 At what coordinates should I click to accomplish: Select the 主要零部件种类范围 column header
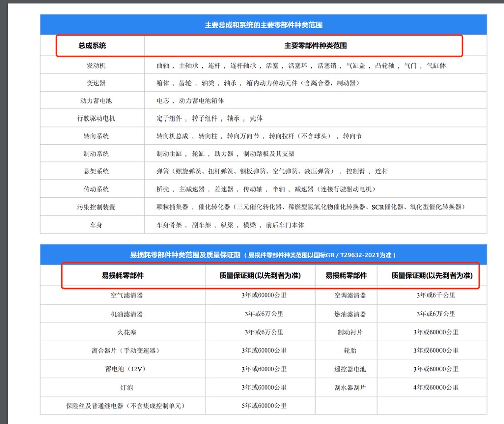316,46
